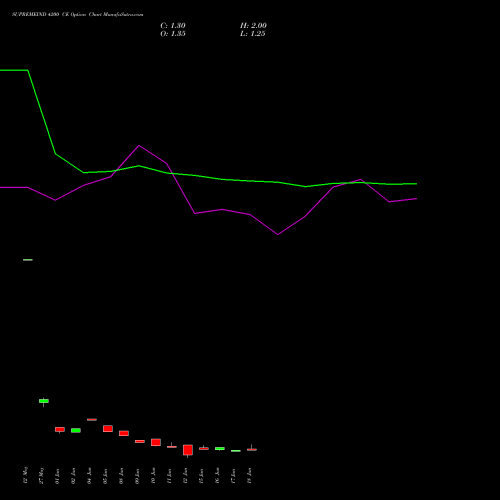Click the '01 Jun' date label

[58, 476]
